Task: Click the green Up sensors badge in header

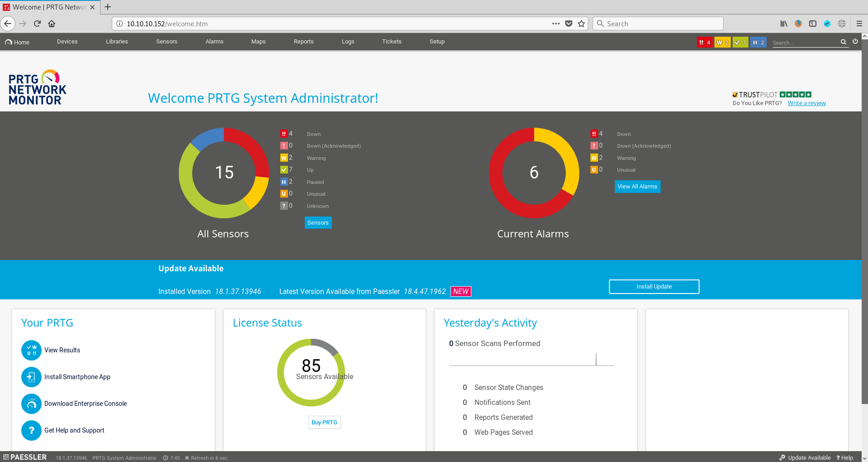Action: click(x=740, y=43)
